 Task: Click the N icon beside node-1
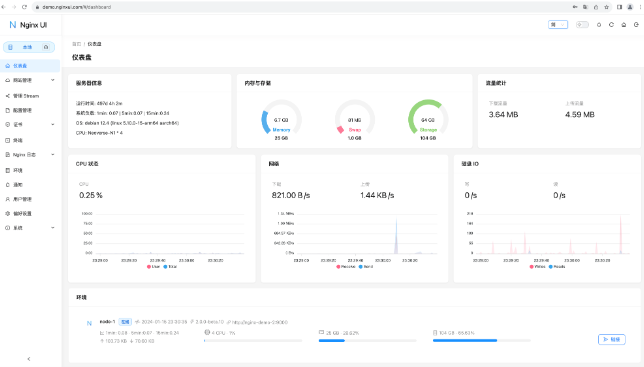click(x=89, y=323)
